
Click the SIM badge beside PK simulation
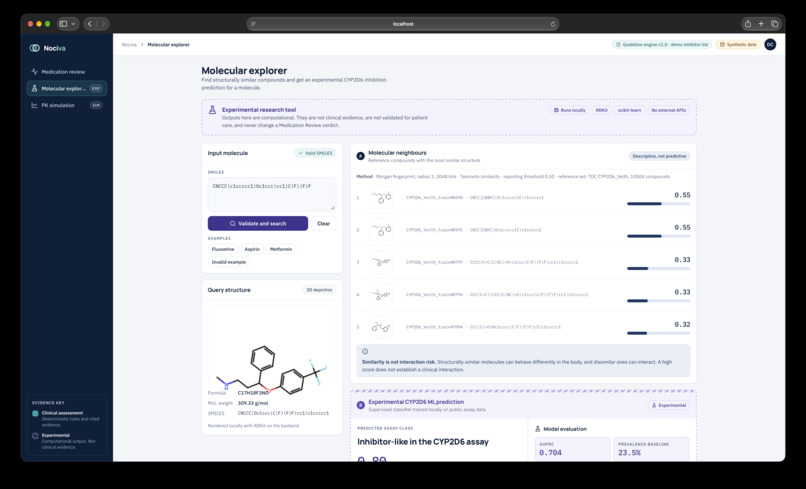tap(96, 105)
